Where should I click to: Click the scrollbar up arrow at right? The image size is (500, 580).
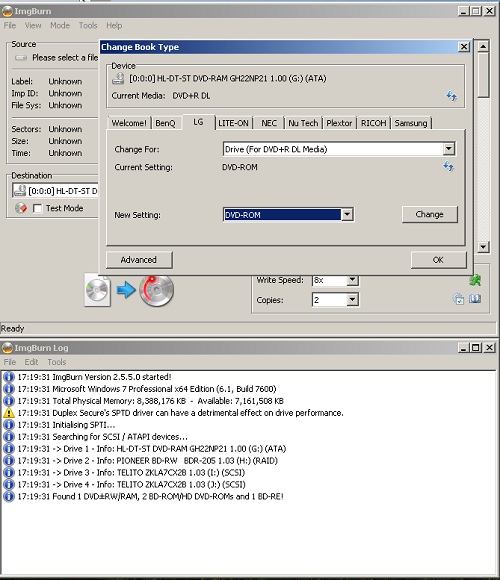tap(483, 46)
